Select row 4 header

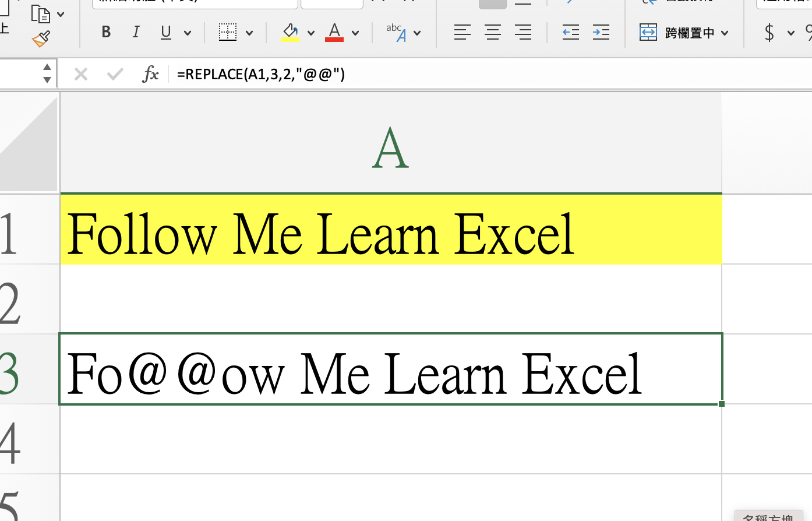tap(29, 439)
